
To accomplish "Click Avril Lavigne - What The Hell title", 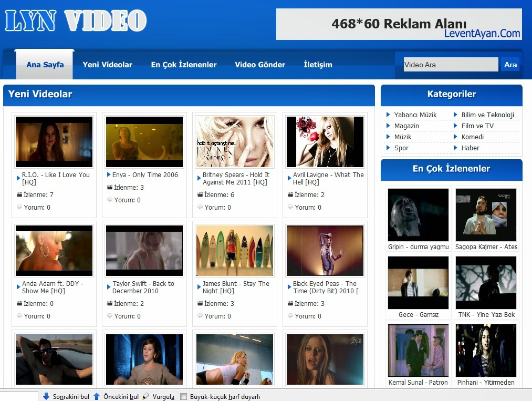I will 328,178.
